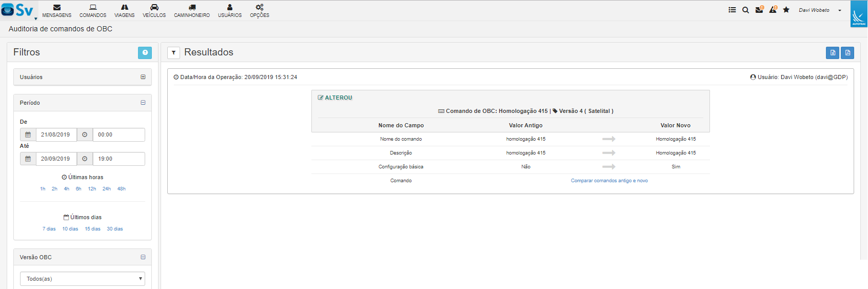
Task: Open the Veículos menu
Action: coord(154,11)
